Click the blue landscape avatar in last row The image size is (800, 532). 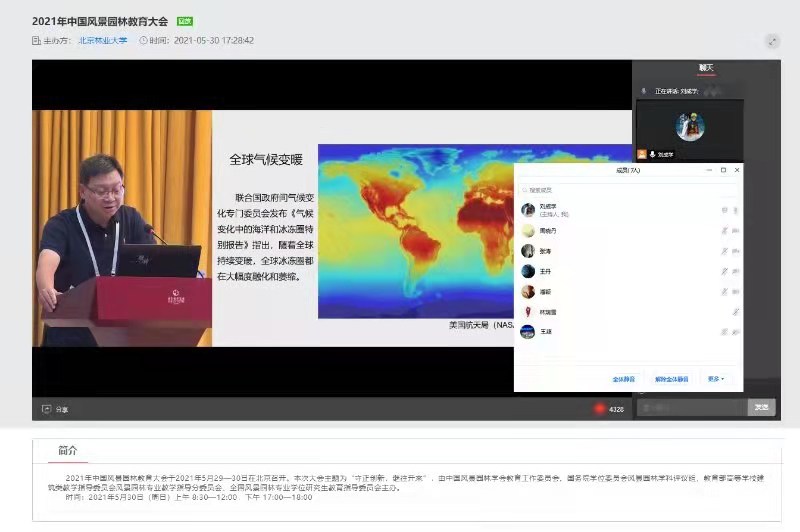[x=528, y=332]
